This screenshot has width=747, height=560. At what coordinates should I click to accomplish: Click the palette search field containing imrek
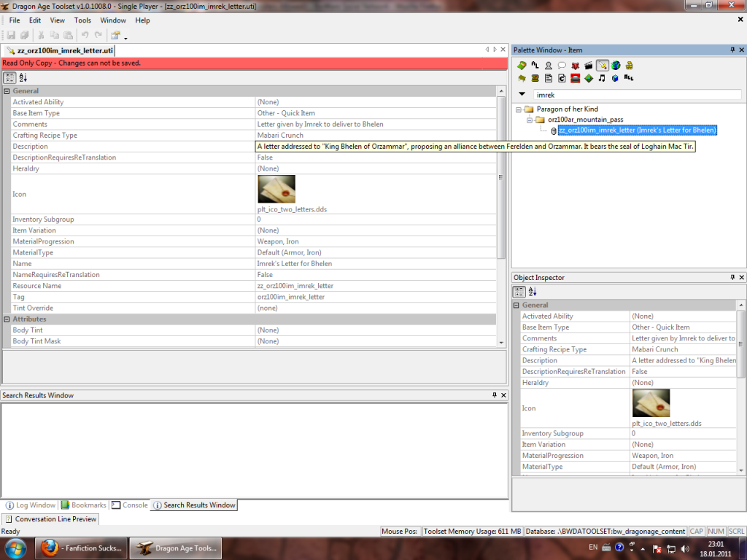coord(636,95)
